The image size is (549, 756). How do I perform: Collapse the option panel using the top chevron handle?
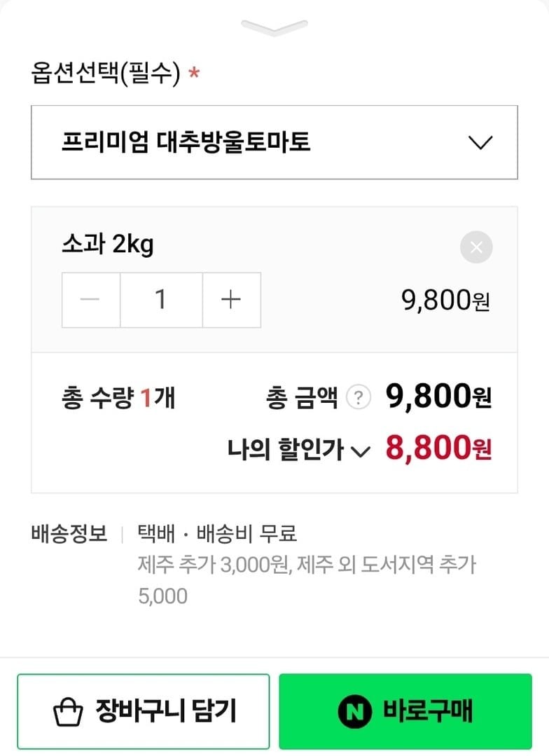[x=274, y=27]
